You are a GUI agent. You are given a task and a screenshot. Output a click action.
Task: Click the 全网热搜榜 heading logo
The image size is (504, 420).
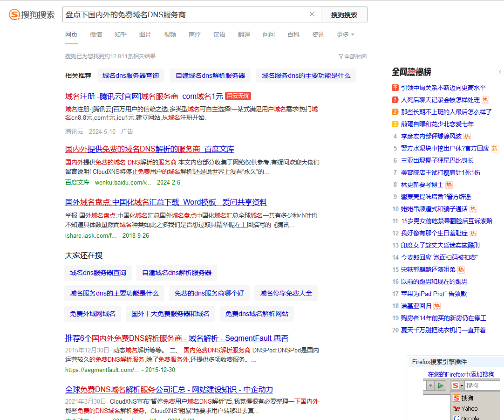(411, 72)
